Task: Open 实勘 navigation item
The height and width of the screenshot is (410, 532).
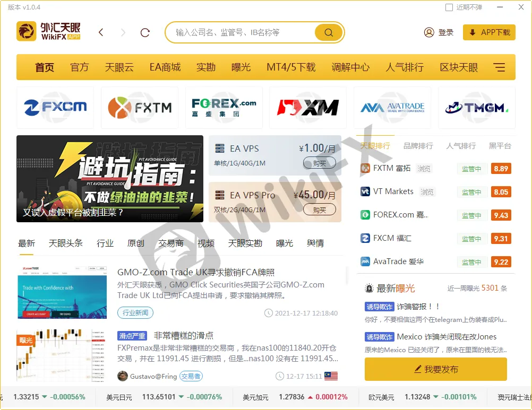Action: click(x=206, y=67)
